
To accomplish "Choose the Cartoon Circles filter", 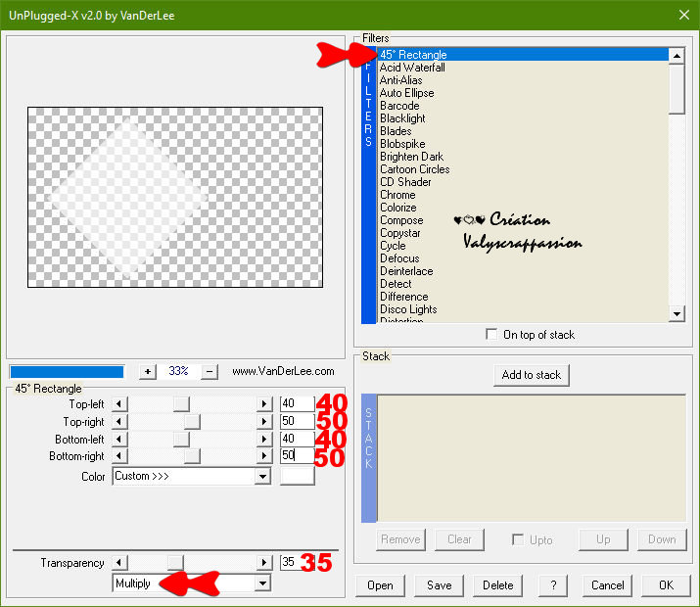I will [414, 169].
